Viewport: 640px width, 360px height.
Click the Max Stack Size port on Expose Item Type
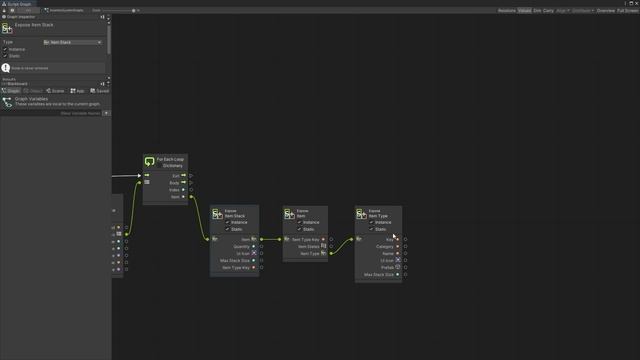click(x=405, y=275)
